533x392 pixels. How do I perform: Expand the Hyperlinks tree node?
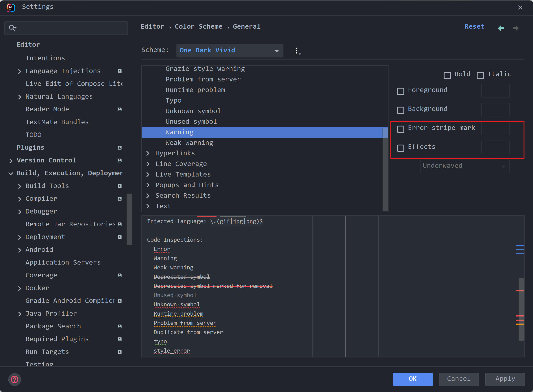click(148, 153)
